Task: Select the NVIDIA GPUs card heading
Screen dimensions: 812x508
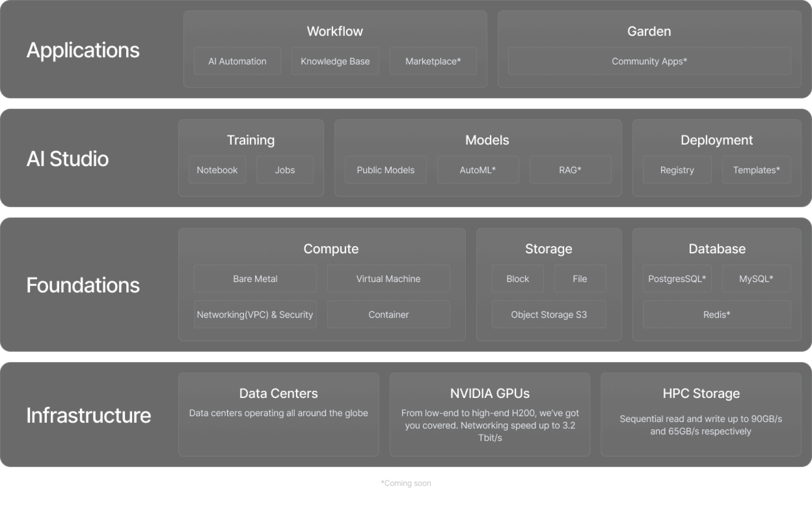Action: click(x=490, y=393)
